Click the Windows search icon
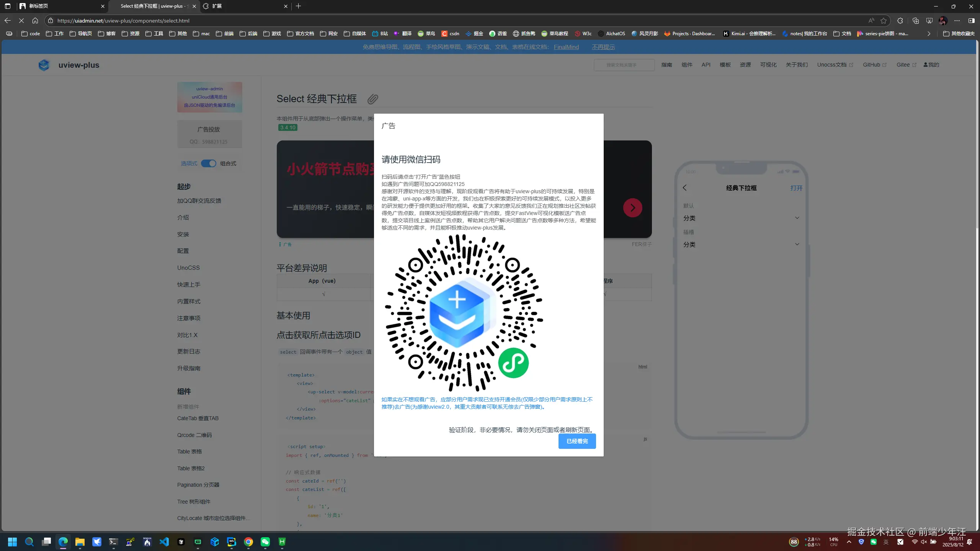The width and height of the screenshot is (980, 551). pyautogui.click(x=29, y=541)
